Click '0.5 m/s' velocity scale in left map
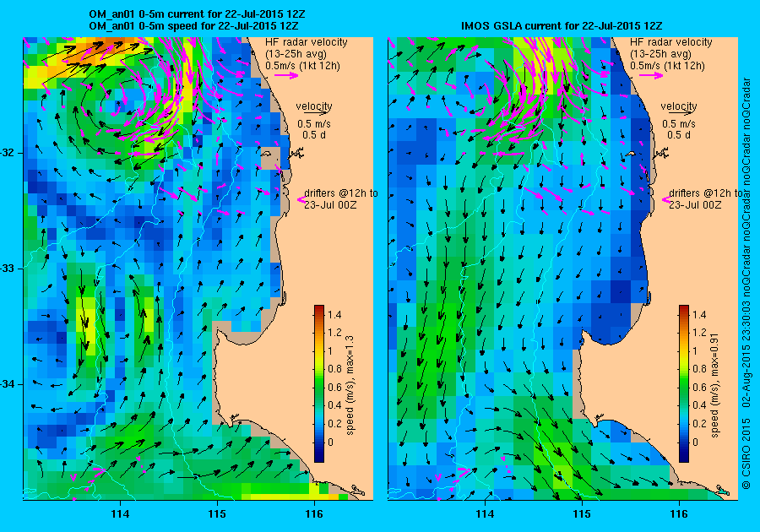The width and height of the screenshot is (760, 532). click(x=314, y=124)
